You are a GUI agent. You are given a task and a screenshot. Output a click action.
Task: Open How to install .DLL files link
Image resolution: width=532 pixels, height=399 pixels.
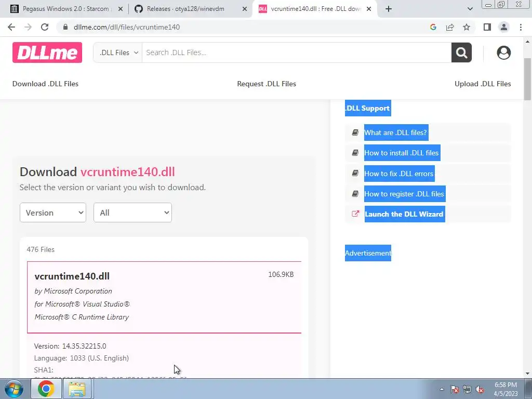402,153
